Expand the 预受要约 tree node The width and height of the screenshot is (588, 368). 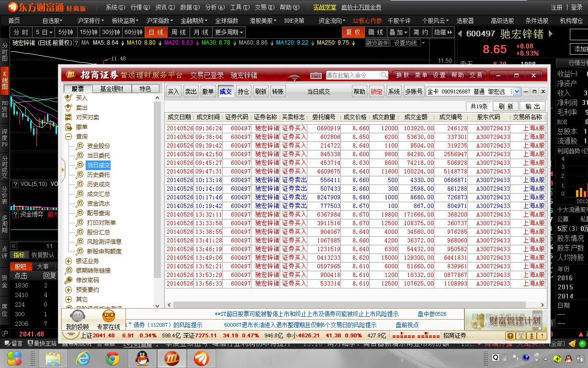click(68, 290)
